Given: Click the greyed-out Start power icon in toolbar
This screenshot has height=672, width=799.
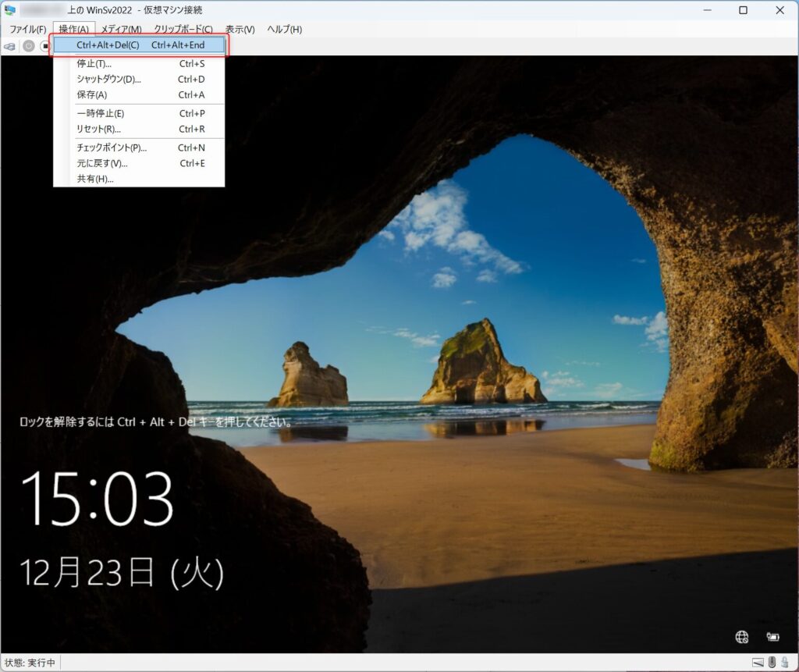Looking at the screenshot, I should [x=28, y=46].
